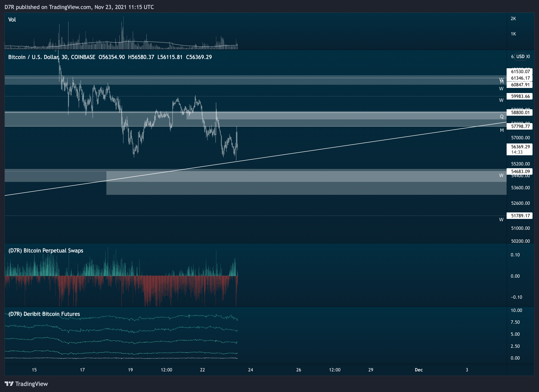
Task: Click date 24 on the time axis
Action: (x=251, y=370)
